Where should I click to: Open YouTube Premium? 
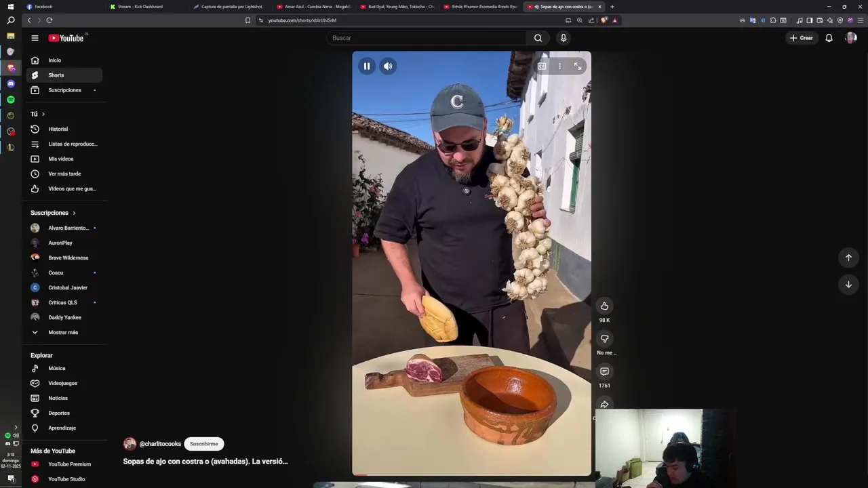64,464
